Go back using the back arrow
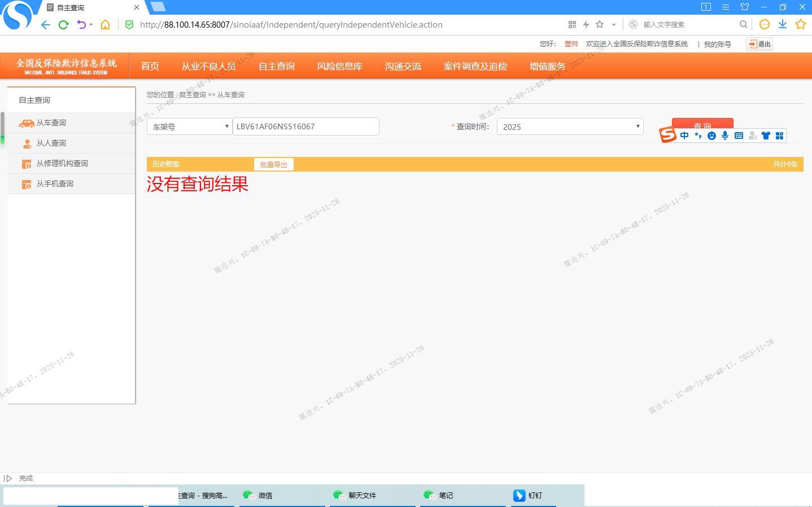Image resolution: width=812 pixels, height=507 pixels. point(46,24)
